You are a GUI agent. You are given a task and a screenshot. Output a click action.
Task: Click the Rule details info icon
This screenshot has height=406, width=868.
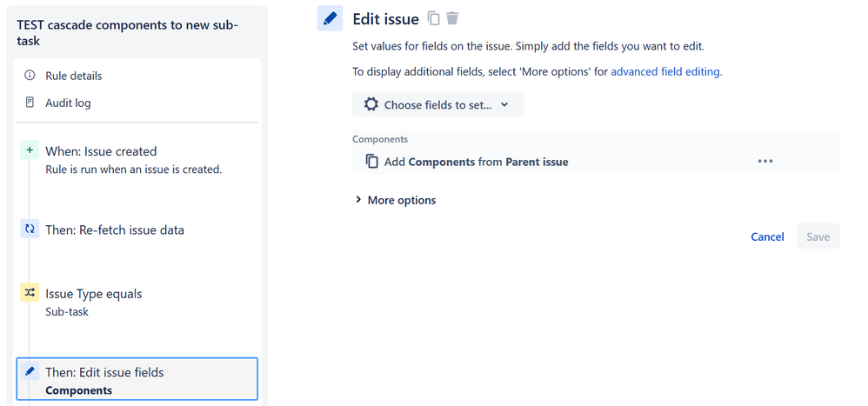coord(30,76)
